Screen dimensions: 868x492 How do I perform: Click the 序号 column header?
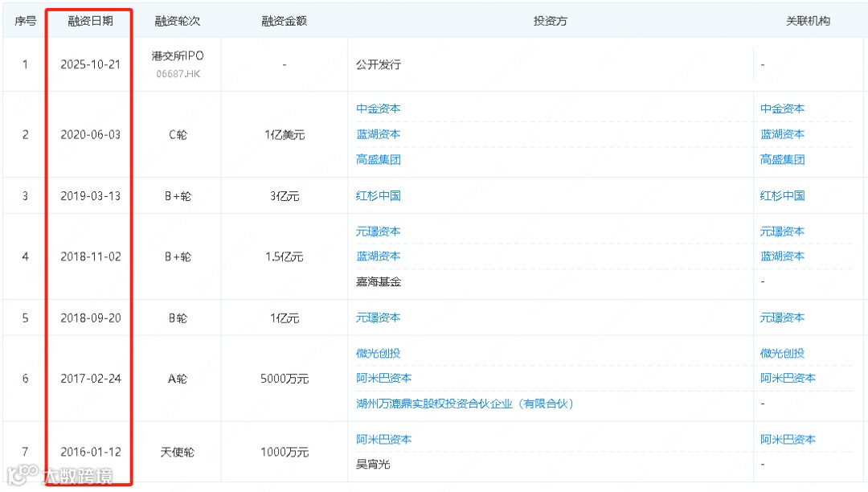click(25, 21)
